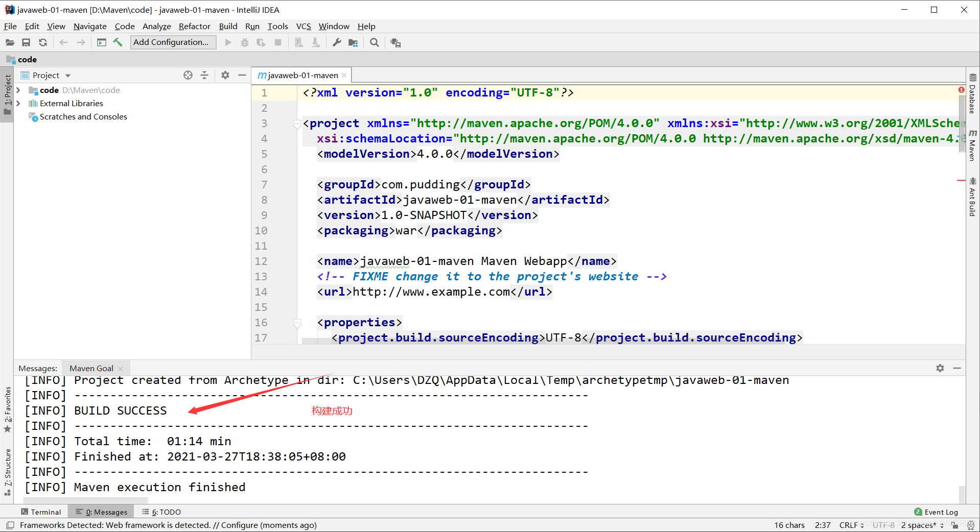The height and width of the screenshot is (532, 980).
Task: Click the Save All toolbar icon
Action: click(26, 42)
